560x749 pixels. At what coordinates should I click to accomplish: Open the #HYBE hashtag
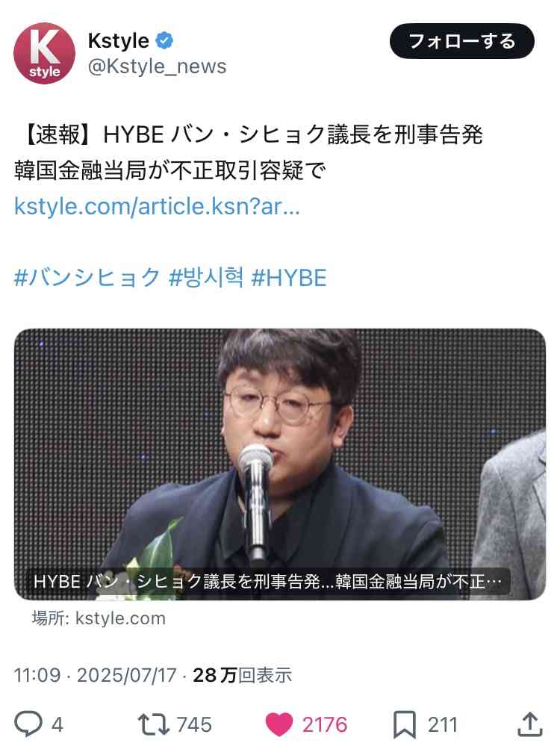click(x=289, y=278)
